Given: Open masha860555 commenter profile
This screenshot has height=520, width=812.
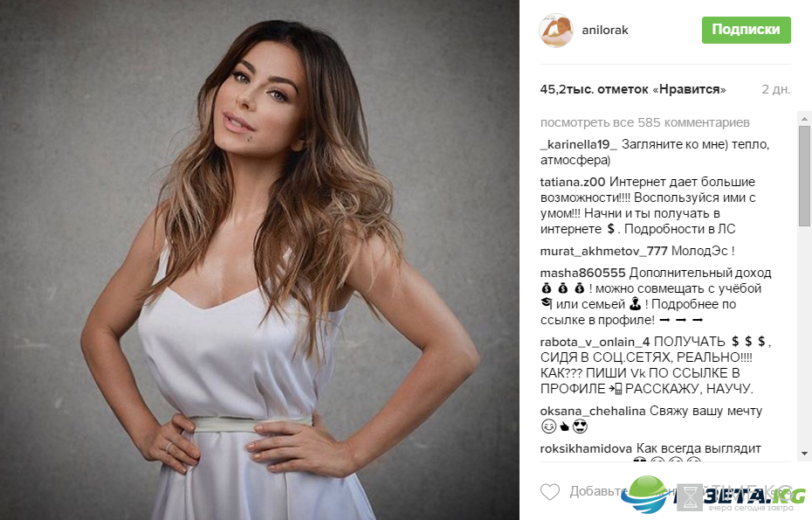Looking at the screenshot, I should [582, 273].
